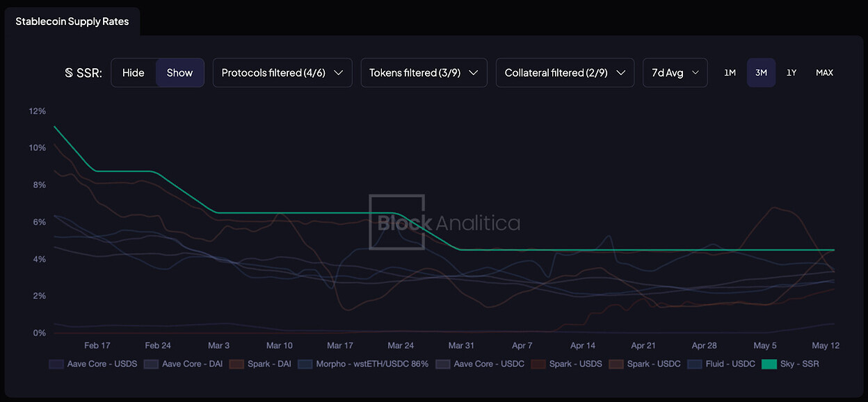Click the Spark - USDC legend label
The image size is (868, 402).
(654, 364)
